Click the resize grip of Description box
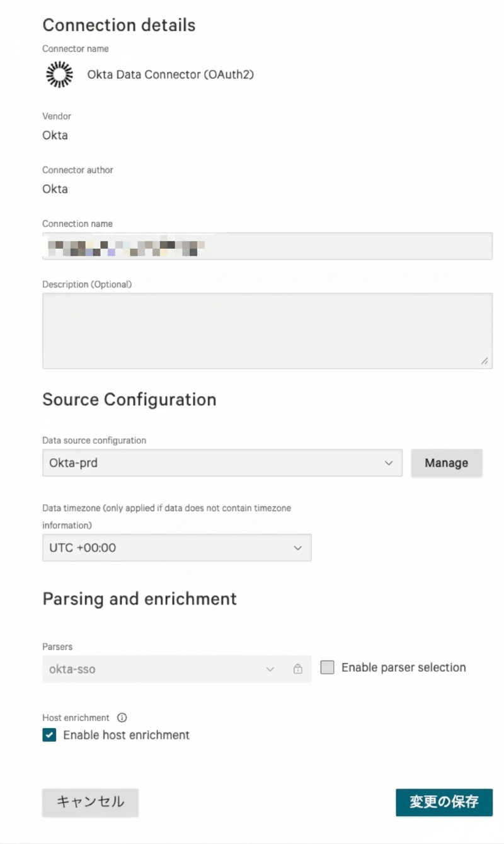 point(484,361)
